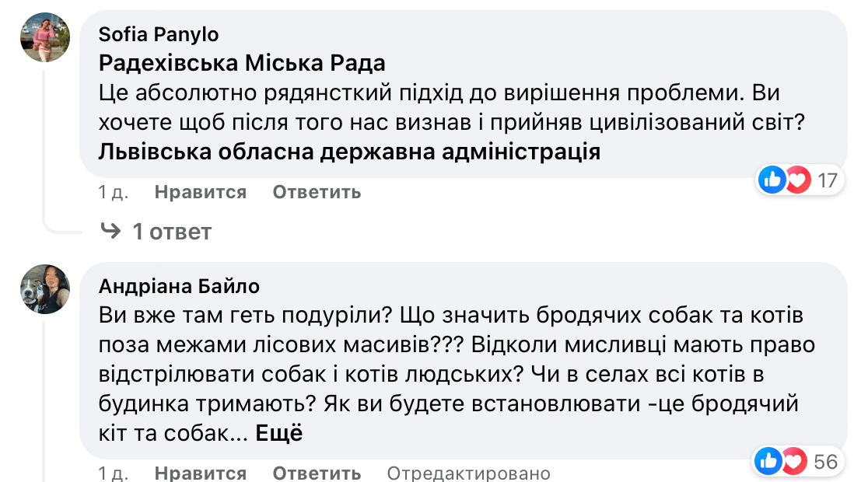View edit history via "Отредактировано"
This screenshot has height=482, width=868.
click(468, 473)
